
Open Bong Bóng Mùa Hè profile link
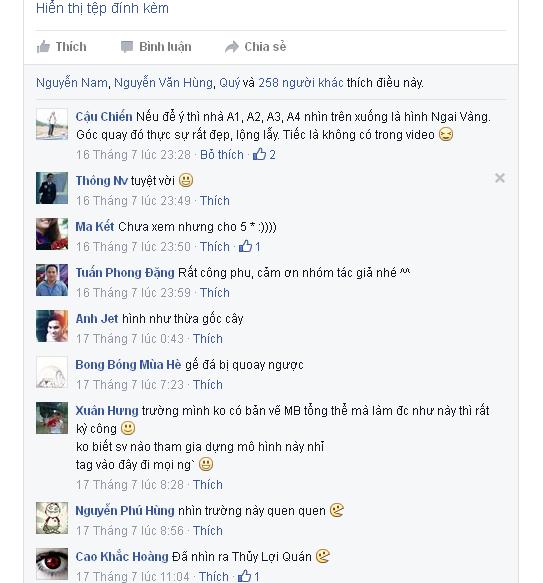coord(128,364)
